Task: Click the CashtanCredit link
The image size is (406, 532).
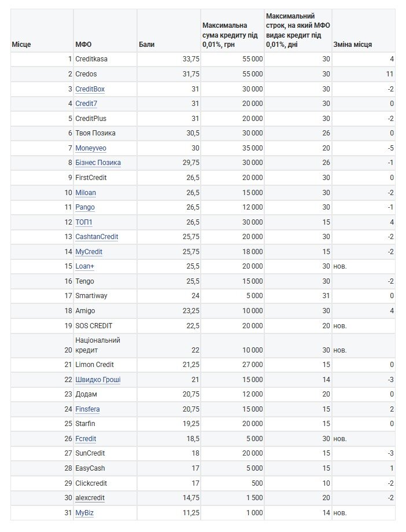Action: point(97,237)
